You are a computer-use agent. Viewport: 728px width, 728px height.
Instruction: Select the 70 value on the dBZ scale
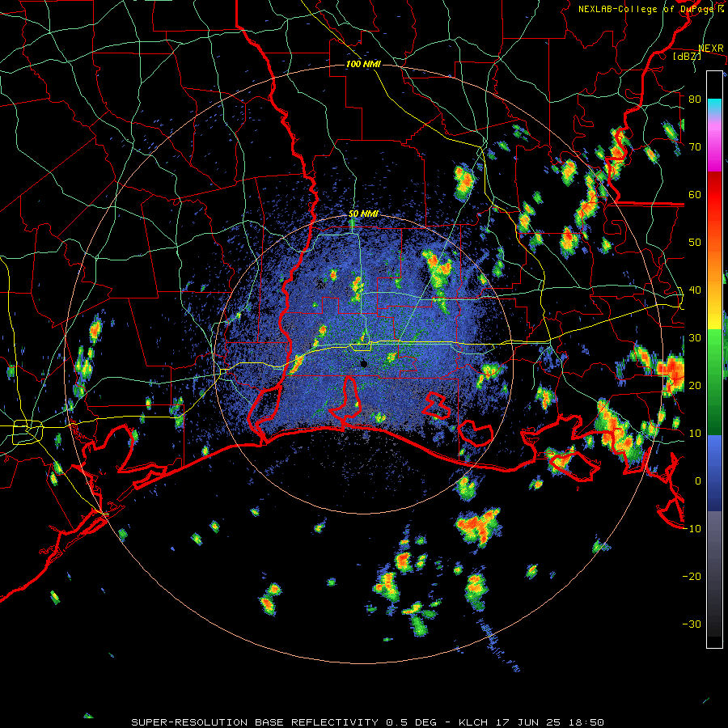(695, 146)
